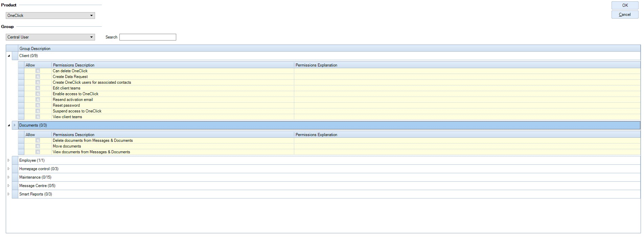
Task: Select the Employee (1/1) row text
Action: point(32,160)
